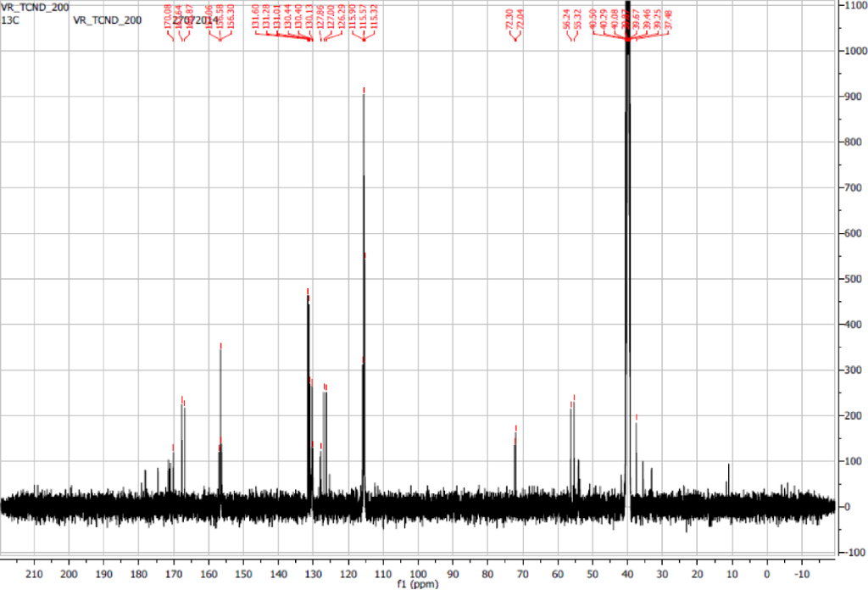Select the 100 tick on the ppm axis
This screenshot has width=868, height=590.
[x=418, y=572]
